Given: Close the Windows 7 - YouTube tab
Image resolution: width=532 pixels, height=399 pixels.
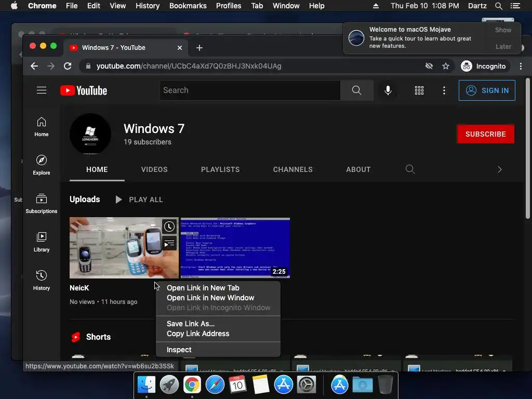Looking at the screenshot, I should pyautogui.click(x=180, y=48).
